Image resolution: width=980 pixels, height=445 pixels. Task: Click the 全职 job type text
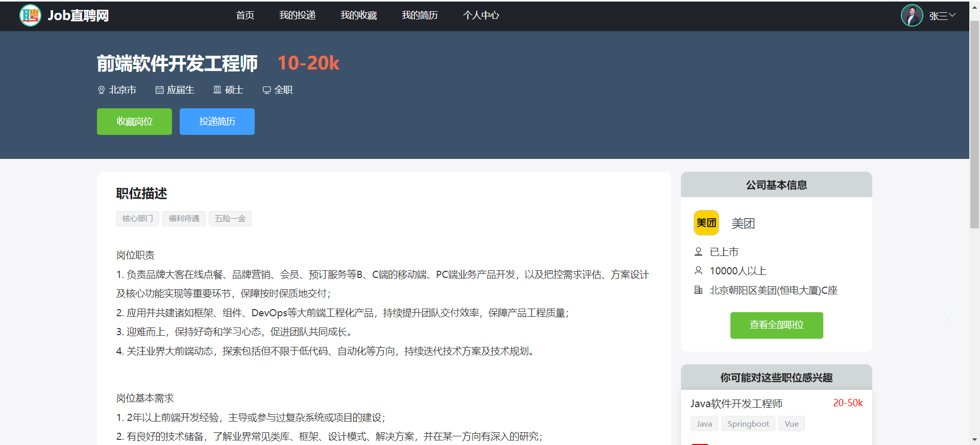[283, 90]
